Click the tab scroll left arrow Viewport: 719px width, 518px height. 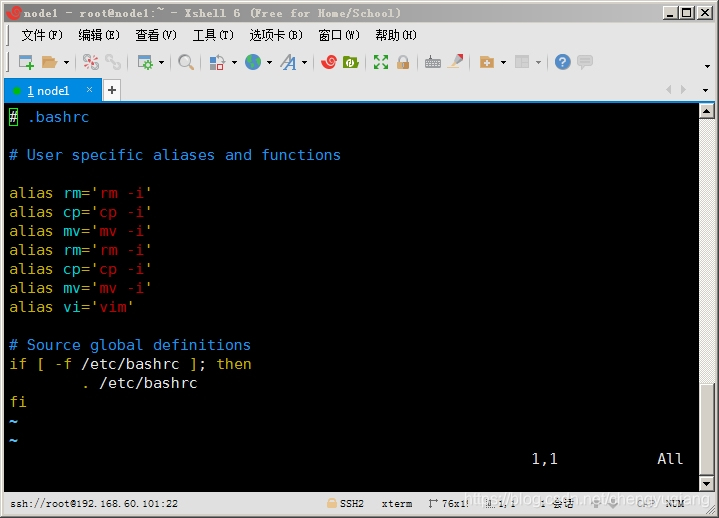(x=669, y=89)
